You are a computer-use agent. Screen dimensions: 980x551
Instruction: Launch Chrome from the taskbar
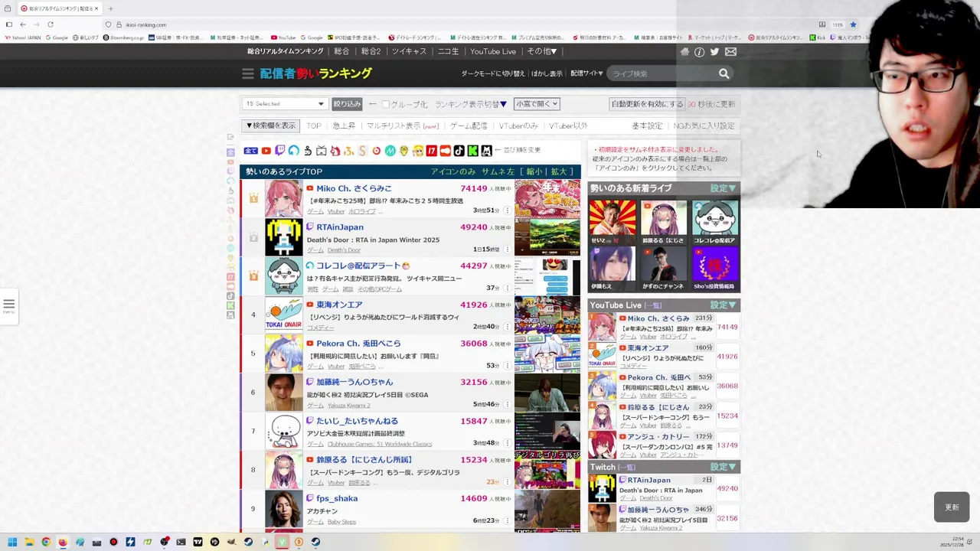(46, 542)
